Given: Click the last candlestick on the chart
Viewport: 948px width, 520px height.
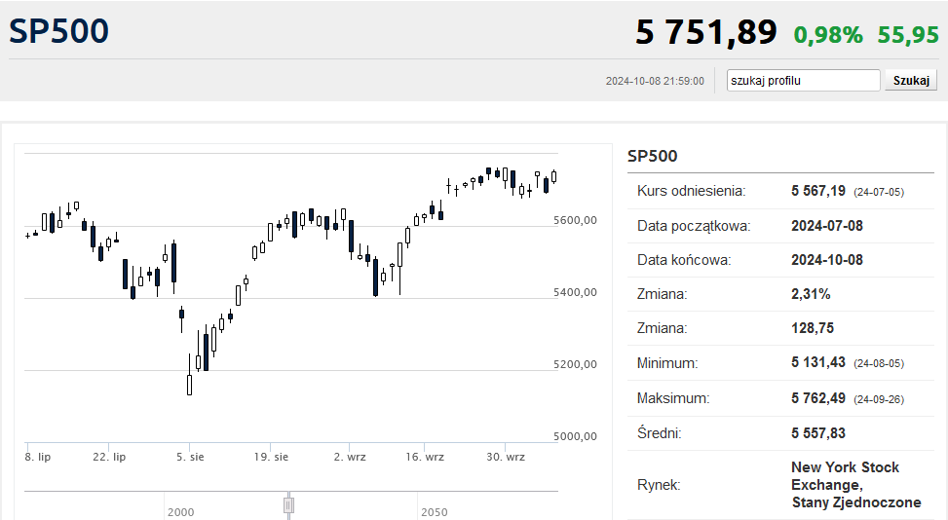Looking at the screenshot, I should [554, 177].
